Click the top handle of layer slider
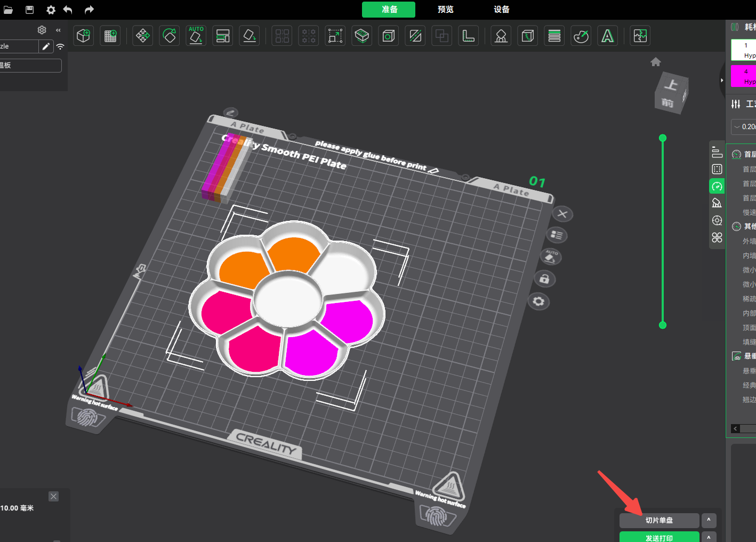 click(x=663, y=138)
